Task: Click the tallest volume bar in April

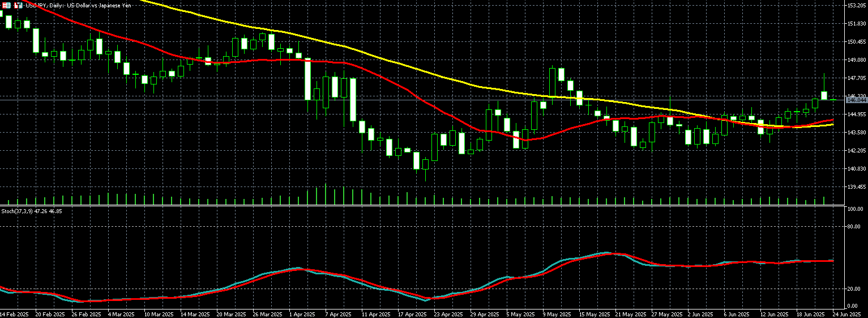Action: click(326, 194)
